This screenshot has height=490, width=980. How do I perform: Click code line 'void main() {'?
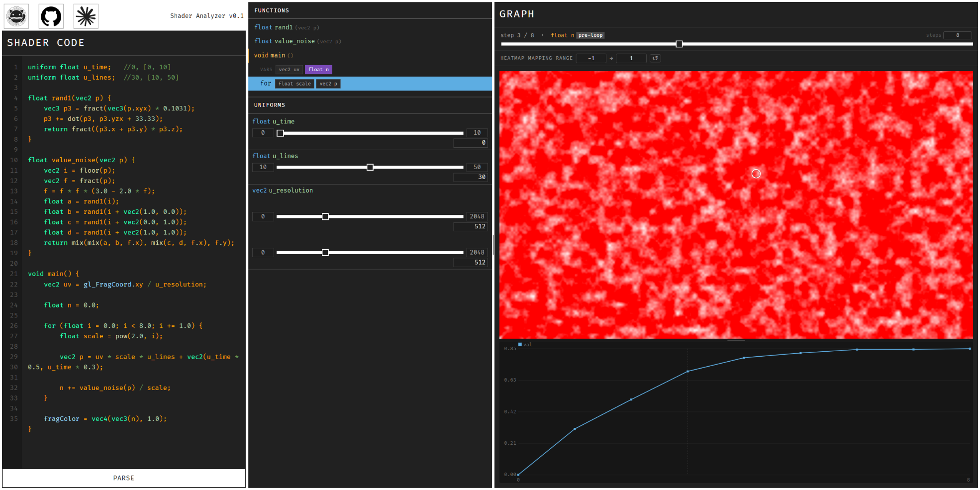click(x=53, y=274)
